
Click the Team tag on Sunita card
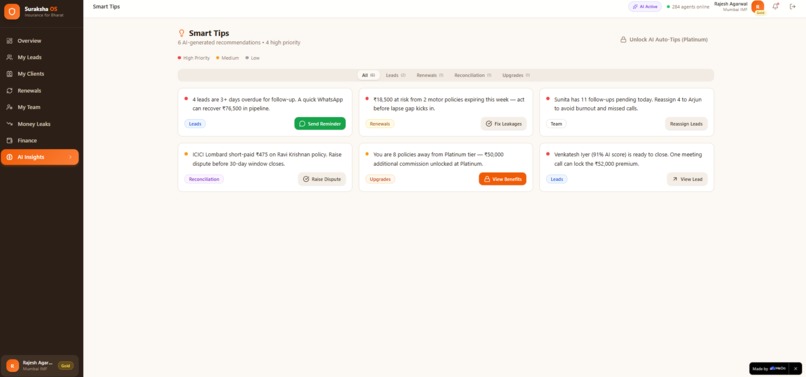pos(556,124)
